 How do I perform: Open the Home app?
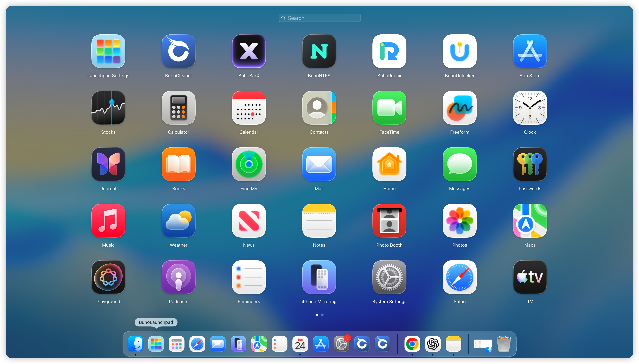[x=389, y=164]
